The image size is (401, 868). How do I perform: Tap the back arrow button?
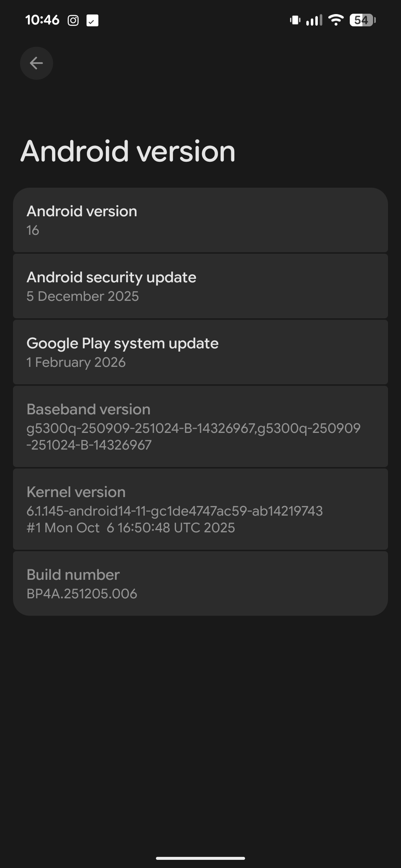click(x=36, y=63)
